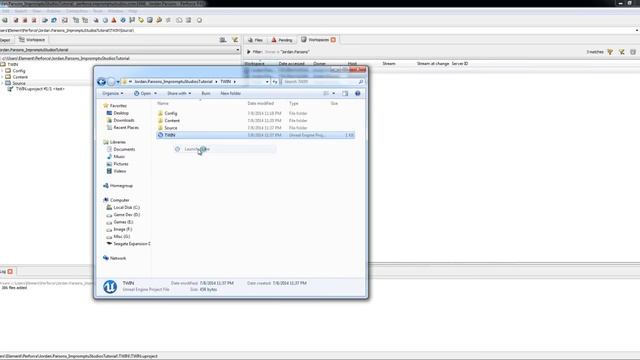Switch to the Pending tab in P4V
The image size is (640, 360).
282,40
